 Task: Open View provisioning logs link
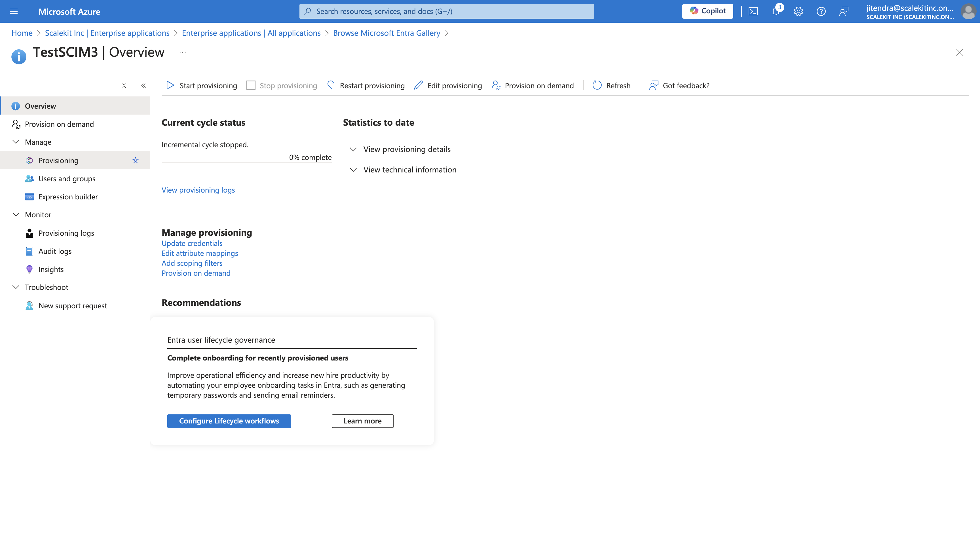click(x=198, y=190)
